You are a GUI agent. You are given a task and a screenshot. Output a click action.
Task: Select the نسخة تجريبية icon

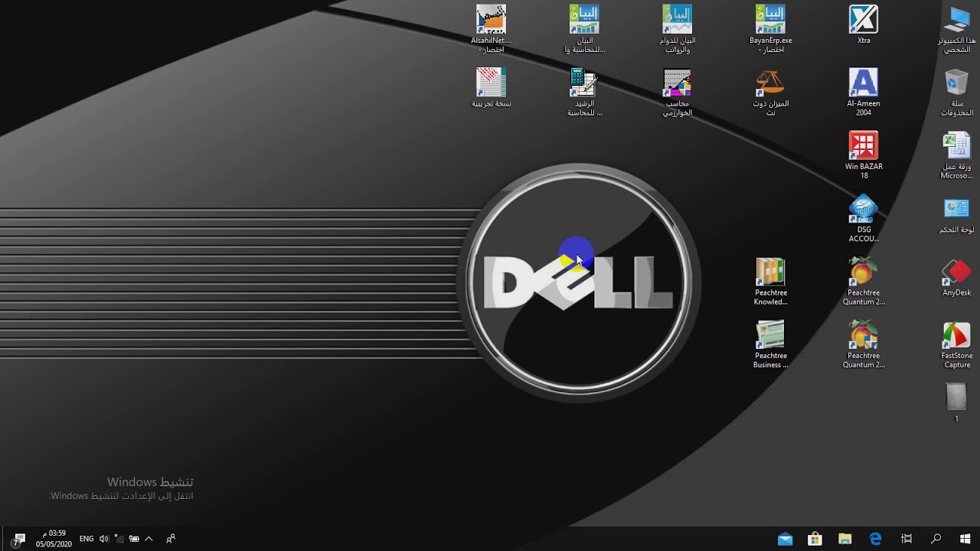coord(491,88)
